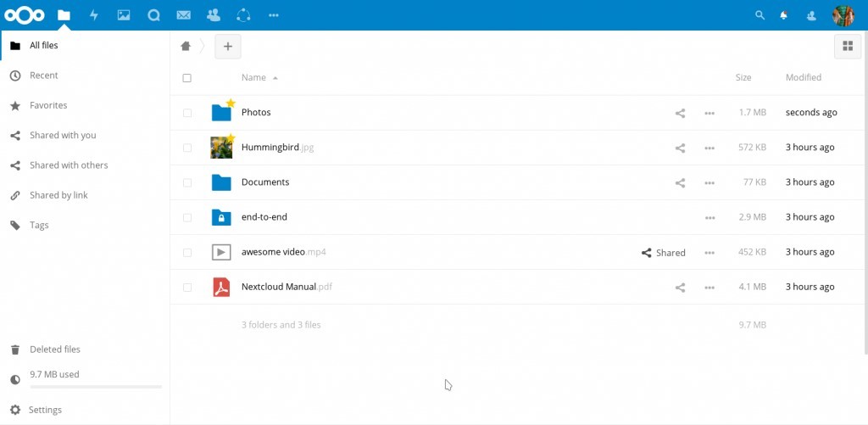Open the Gallery app in top bar
The width and height of the screenshot is (868, 425).
(124, 15)
